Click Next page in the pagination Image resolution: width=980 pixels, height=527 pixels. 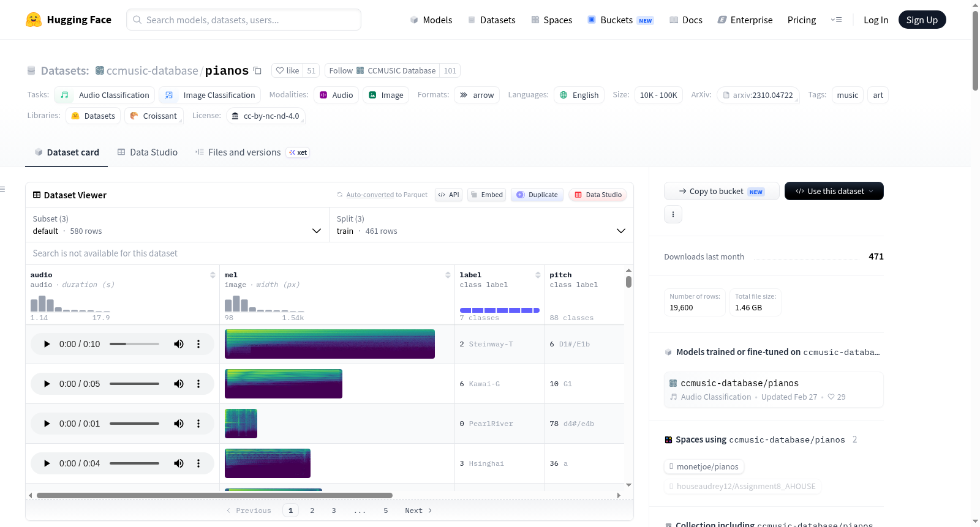pos(418,510)
